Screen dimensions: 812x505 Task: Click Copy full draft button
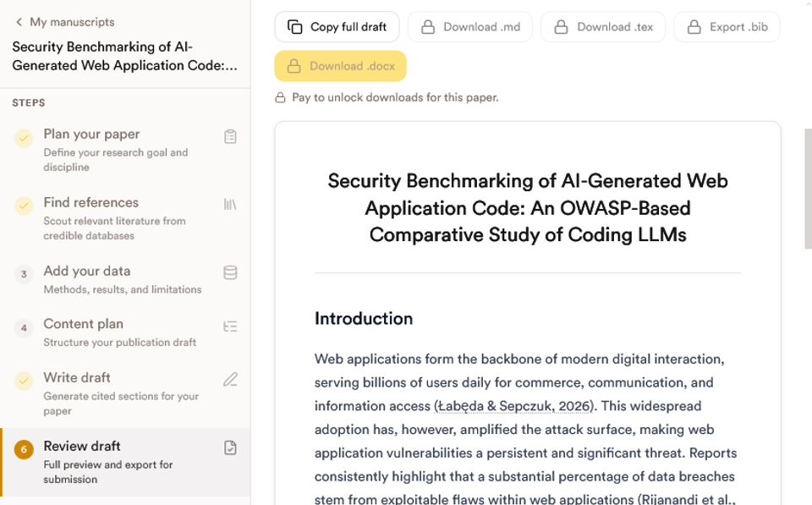coord(337,27)
